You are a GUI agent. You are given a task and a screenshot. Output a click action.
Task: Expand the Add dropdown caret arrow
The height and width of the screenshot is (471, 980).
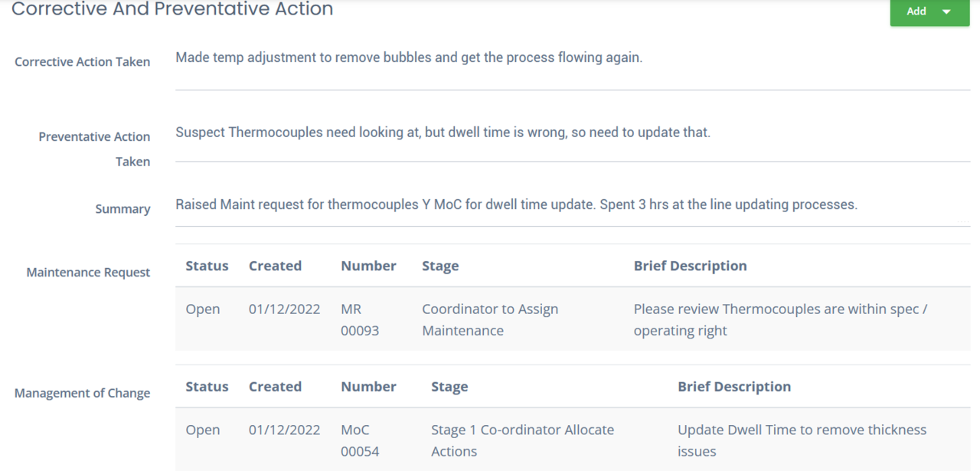click(x=946, y=11)
